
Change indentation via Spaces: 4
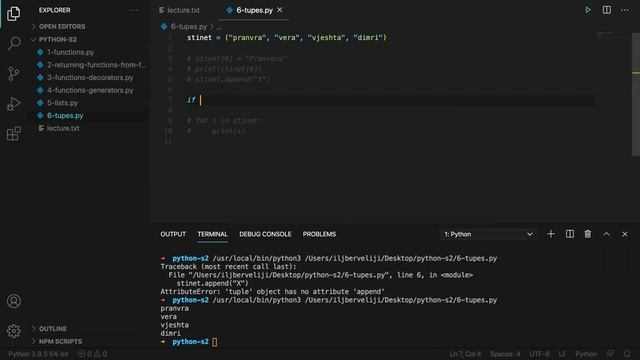tap(505, 354)
